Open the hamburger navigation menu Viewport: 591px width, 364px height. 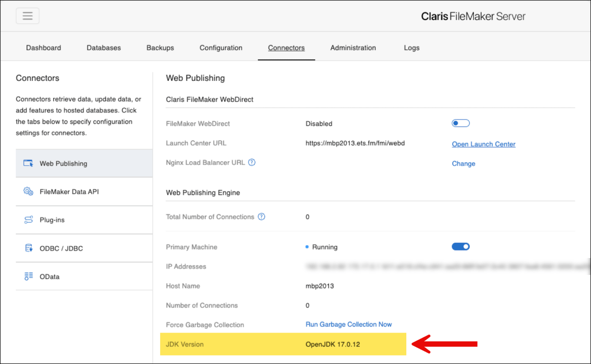pyautogui.click(x=27, y=16)
